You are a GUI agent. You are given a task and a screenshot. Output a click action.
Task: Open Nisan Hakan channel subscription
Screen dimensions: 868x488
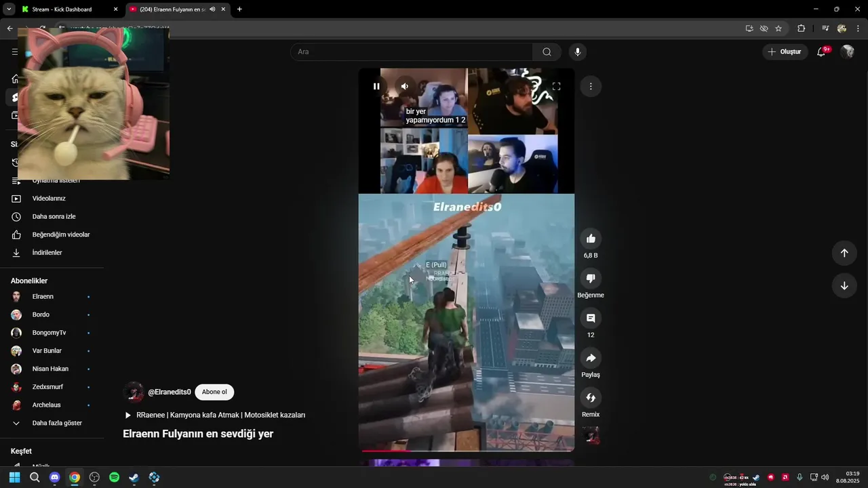point(52,369)
